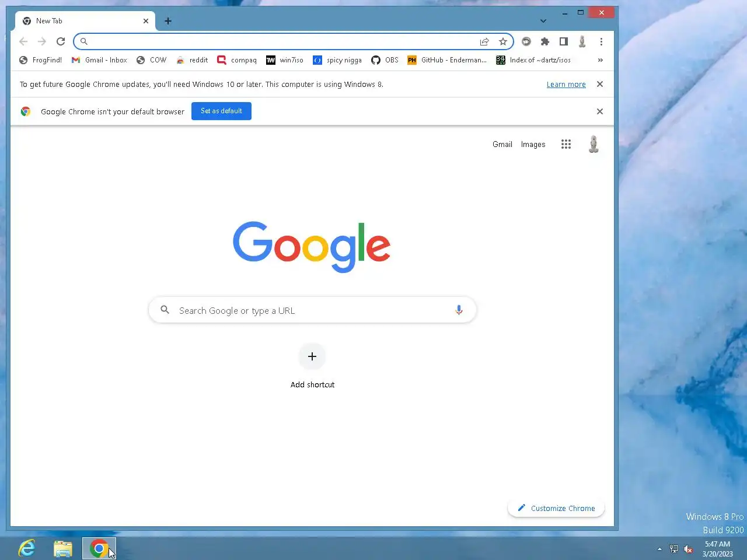The width and height of the screenshot is (747, 560).
Task: Click the Customize Chrome button
Action: (556, 508)
